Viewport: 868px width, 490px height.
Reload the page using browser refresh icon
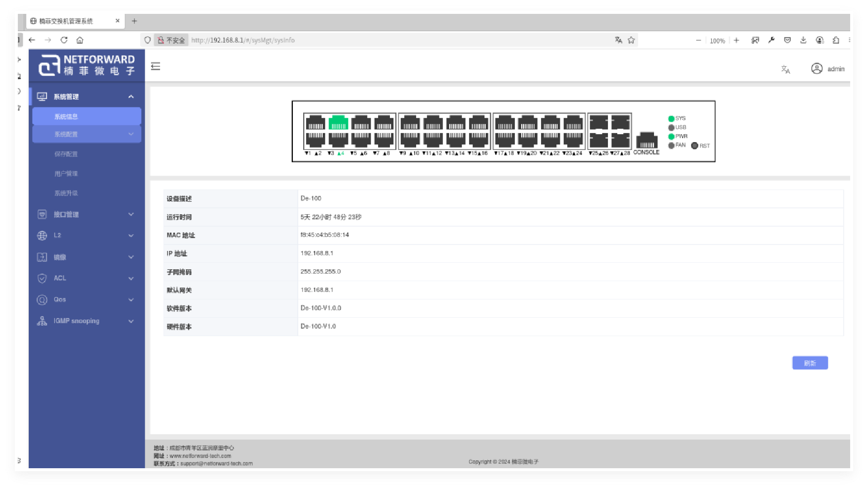(64, 40)
